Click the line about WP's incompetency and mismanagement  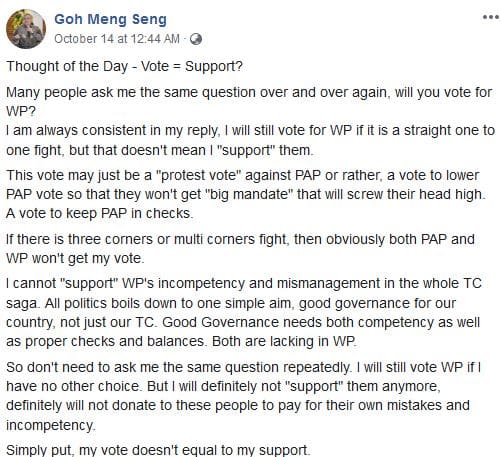click(244, 283)
